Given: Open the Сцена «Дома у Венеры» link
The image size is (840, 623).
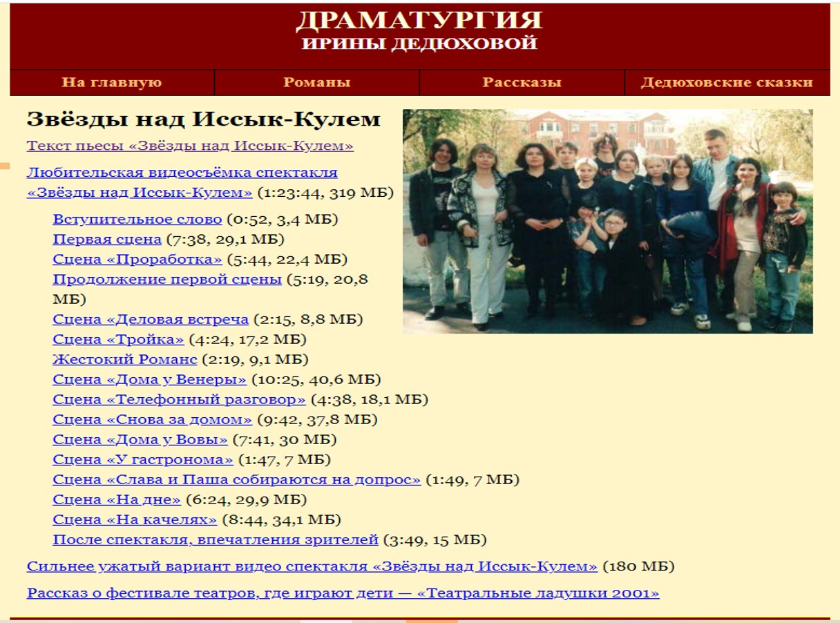Looking at the screenshot, I should 149,380.
